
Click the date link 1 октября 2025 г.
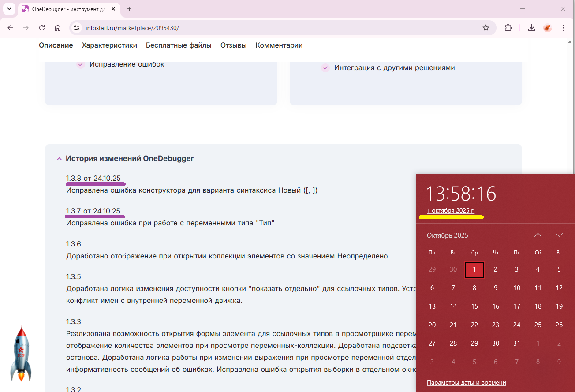click(x=451, y=210)
